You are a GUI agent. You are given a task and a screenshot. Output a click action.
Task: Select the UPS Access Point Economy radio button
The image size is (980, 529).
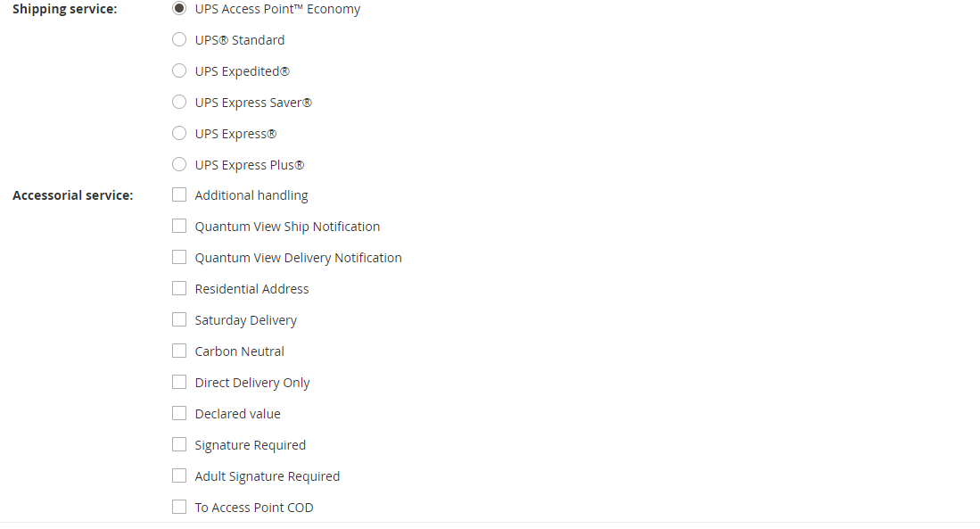coord(179,8)
